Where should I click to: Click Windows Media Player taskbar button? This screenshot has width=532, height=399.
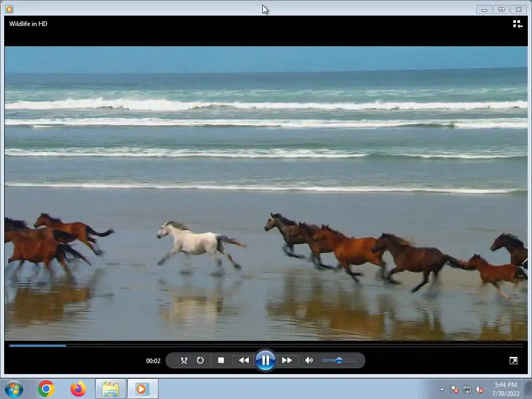click(142, 389)
